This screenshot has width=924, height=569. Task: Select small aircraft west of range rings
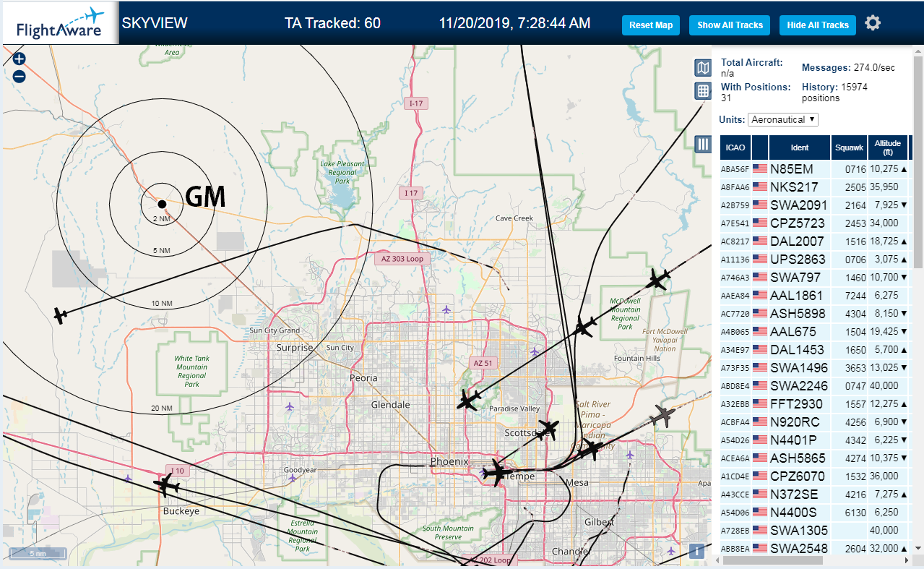61,315
